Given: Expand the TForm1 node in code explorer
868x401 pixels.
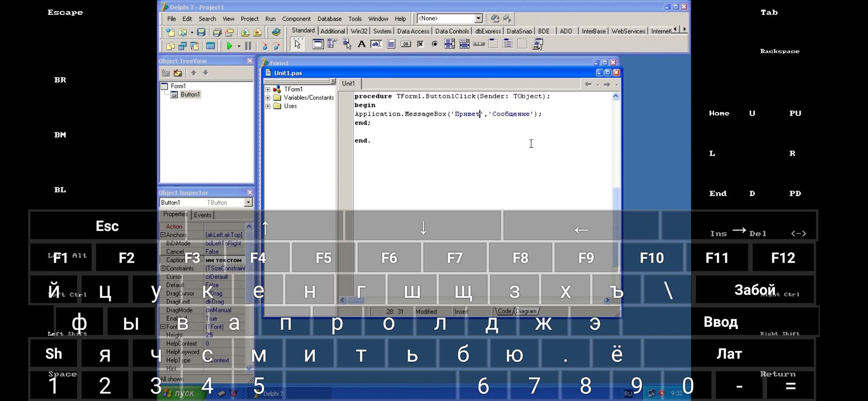Looking at the screenshot, I should click(x=268, y=90).
